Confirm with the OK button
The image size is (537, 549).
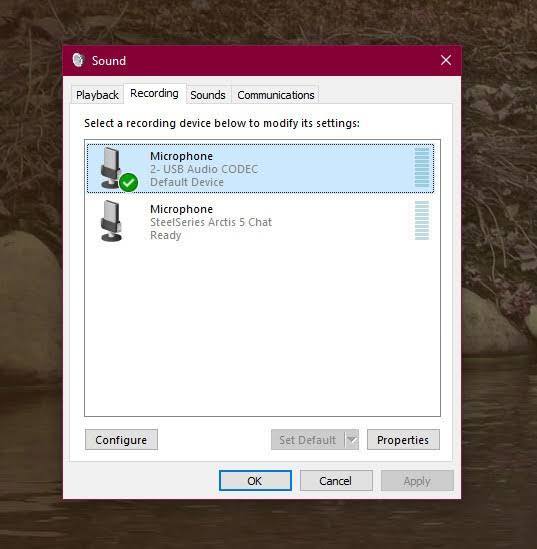click(x=255, y=481)
